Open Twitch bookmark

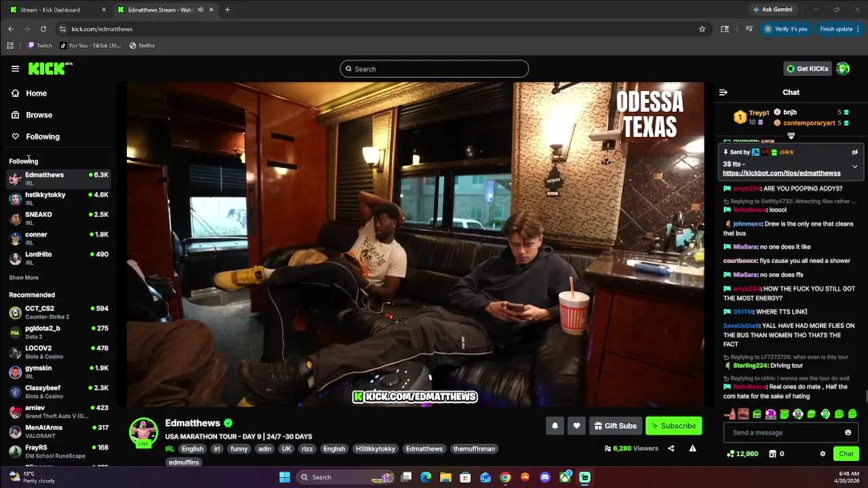point(39,45)
